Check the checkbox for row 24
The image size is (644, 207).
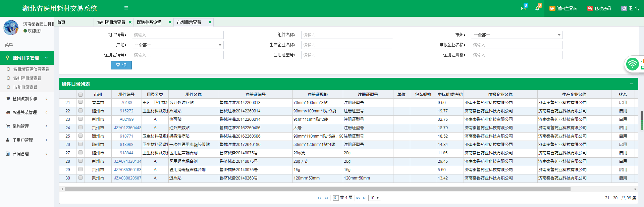[x=80, y=127]
